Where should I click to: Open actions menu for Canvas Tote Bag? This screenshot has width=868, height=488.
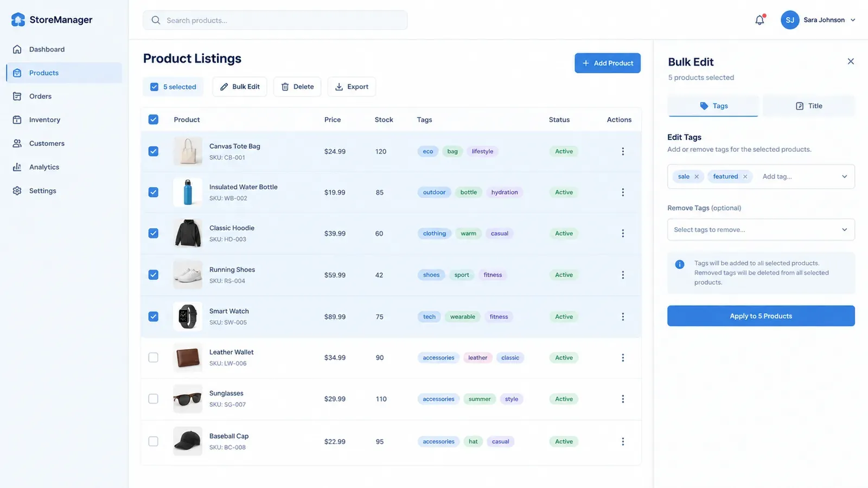point(623,151)
